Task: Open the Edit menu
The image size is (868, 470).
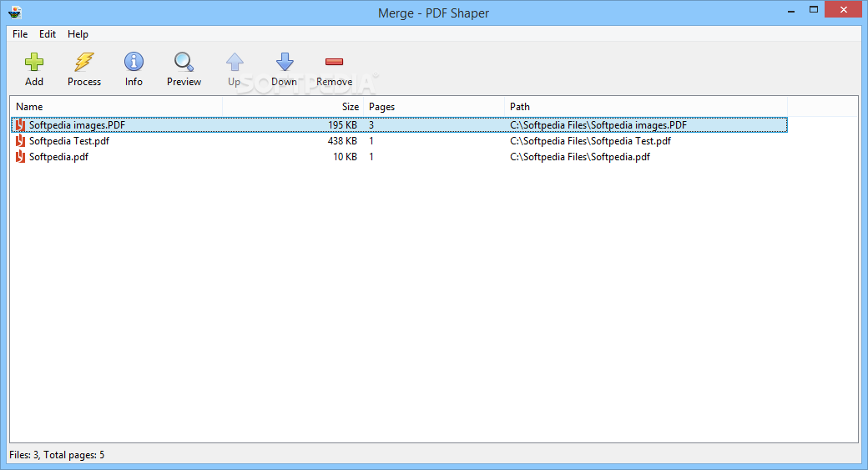Action: (x=47, y=33)
